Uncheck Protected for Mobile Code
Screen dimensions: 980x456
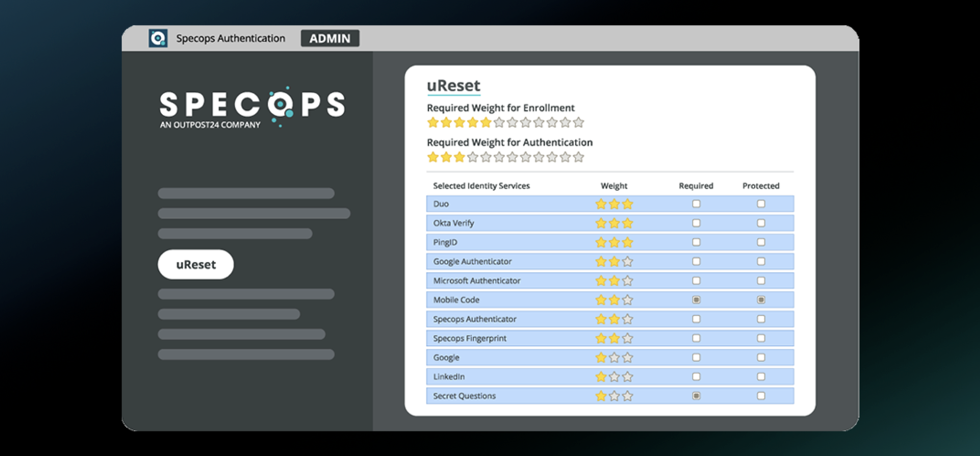[761, 300]
